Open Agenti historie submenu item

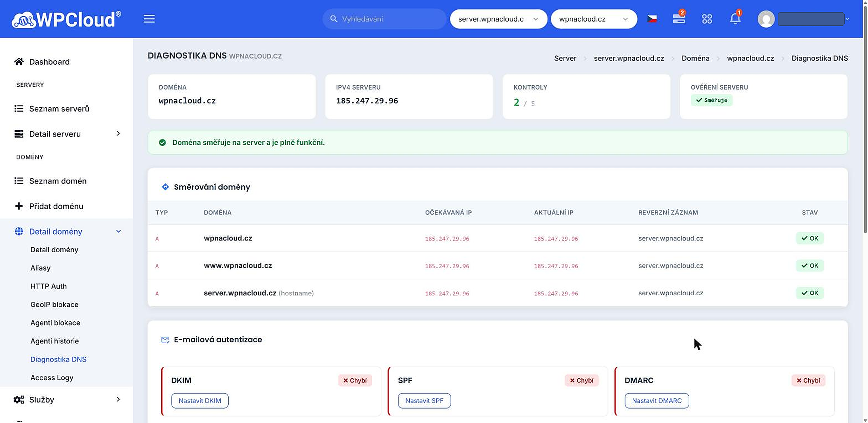[55, 341]
